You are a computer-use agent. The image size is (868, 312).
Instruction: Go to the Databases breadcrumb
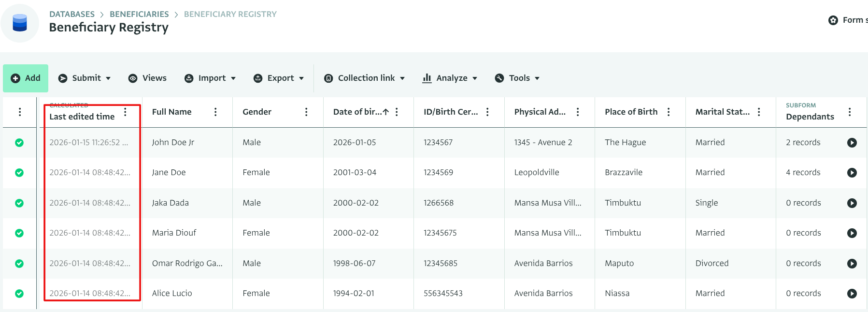click(72, 14)
